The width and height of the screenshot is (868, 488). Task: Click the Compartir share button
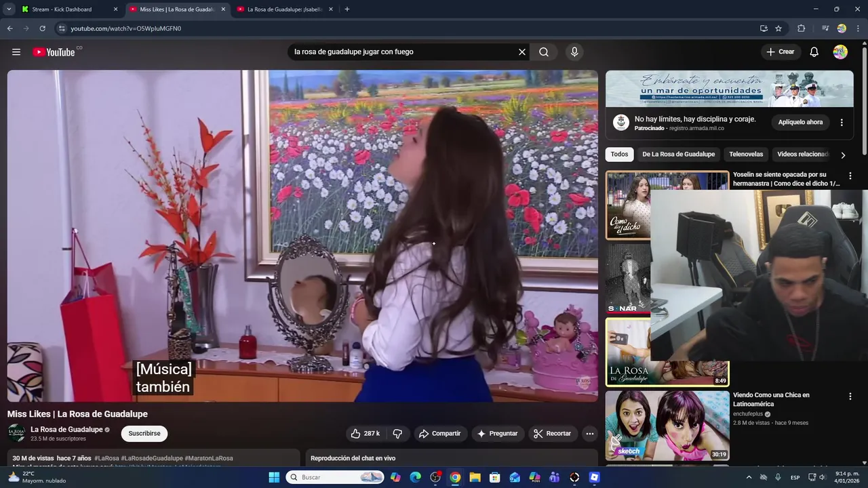(439, 434)
